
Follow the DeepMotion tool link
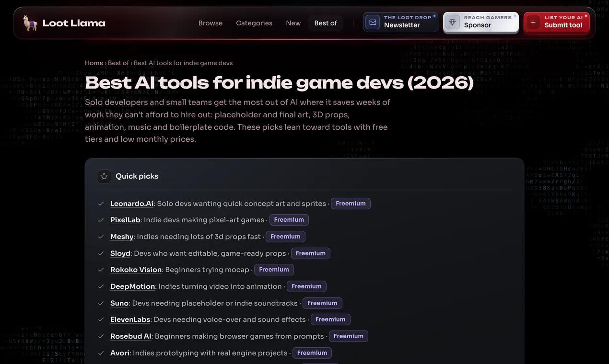[133, 286]
